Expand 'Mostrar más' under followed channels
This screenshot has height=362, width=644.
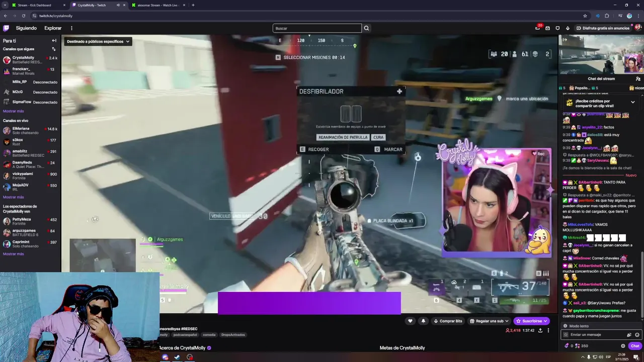click(x=14, y=111)
